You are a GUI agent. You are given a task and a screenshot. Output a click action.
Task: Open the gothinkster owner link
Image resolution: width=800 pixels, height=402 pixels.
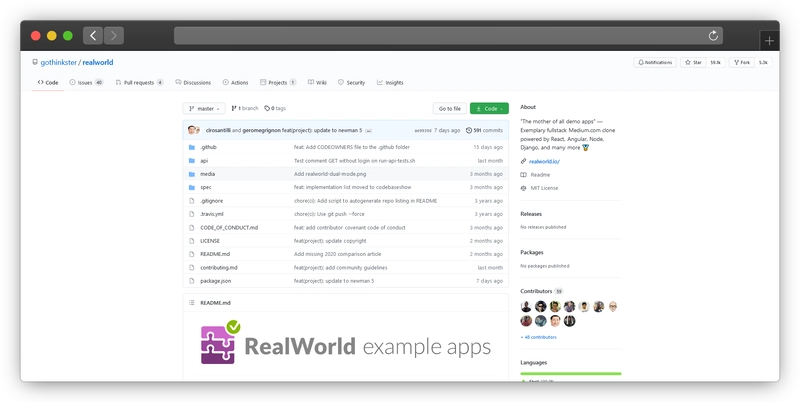point(59,62)
